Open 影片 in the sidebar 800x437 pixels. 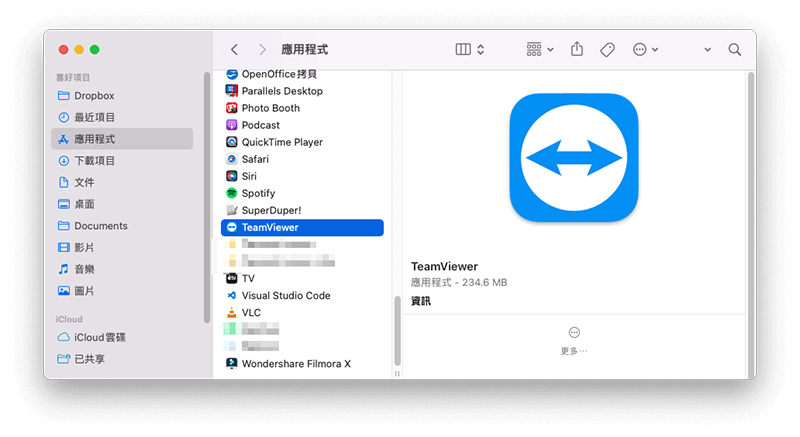[x=122, y=247]
